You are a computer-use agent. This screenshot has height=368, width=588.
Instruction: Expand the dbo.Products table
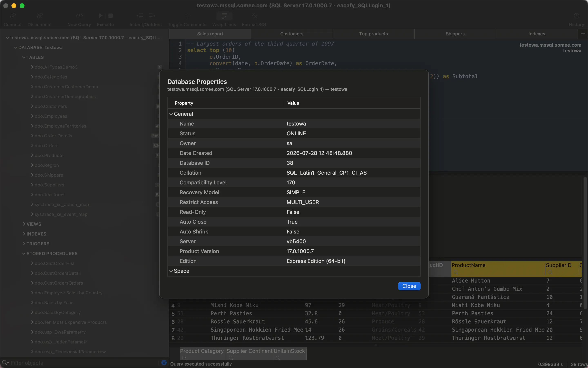click(32, 155)
